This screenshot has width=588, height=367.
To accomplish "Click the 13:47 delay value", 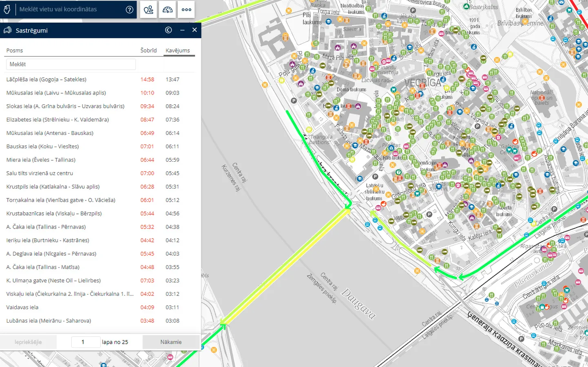I will point(172,79).
